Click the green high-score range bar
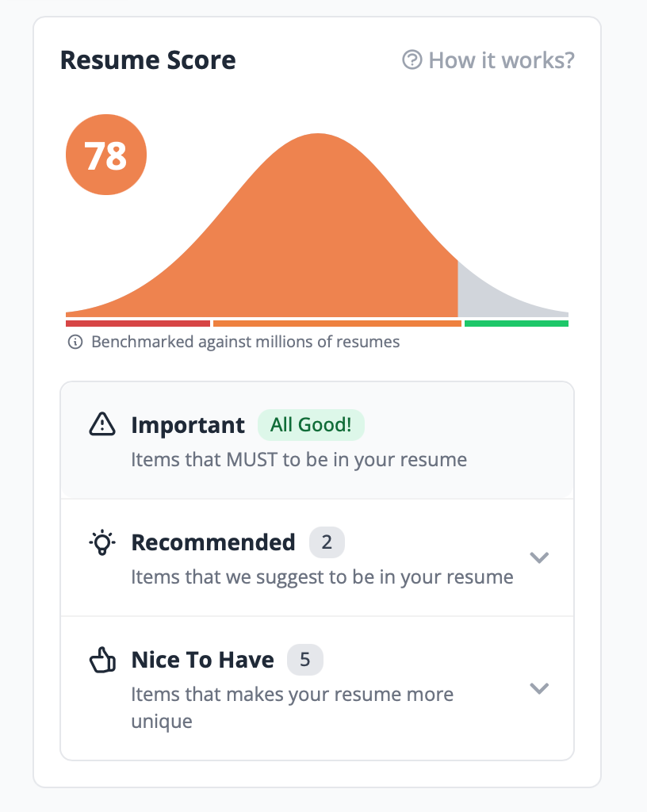Screen dimensions: 647x812 (x=516, y=324)
